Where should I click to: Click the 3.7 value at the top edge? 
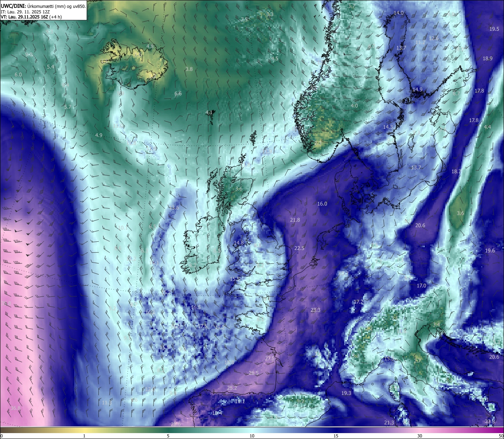351,6
